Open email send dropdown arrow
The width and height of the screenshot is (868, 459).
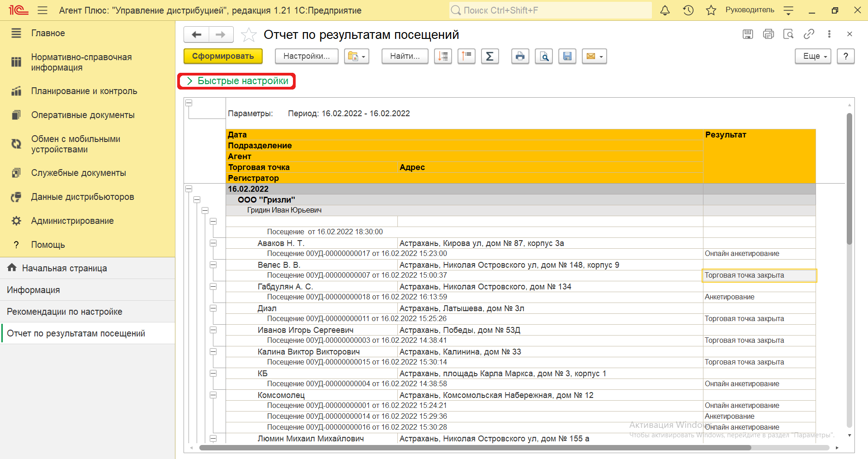point(601,57)
